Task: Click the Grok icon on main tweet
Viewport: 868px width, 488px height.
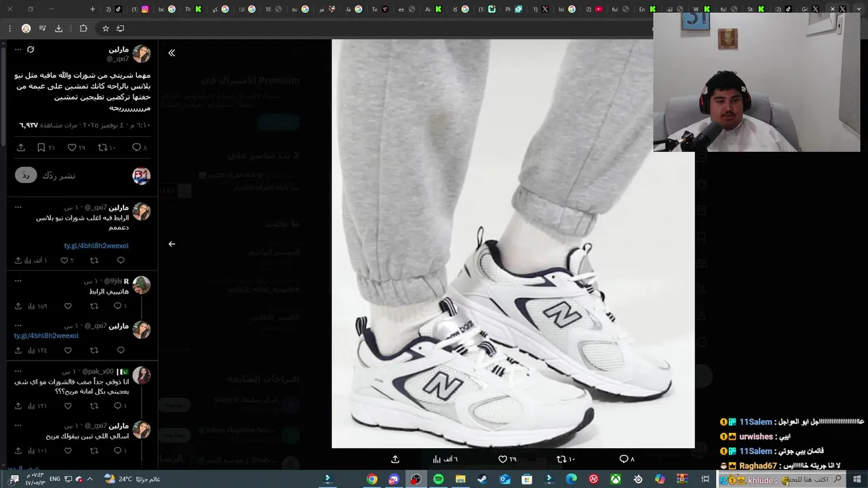Action: click(31, 49)
